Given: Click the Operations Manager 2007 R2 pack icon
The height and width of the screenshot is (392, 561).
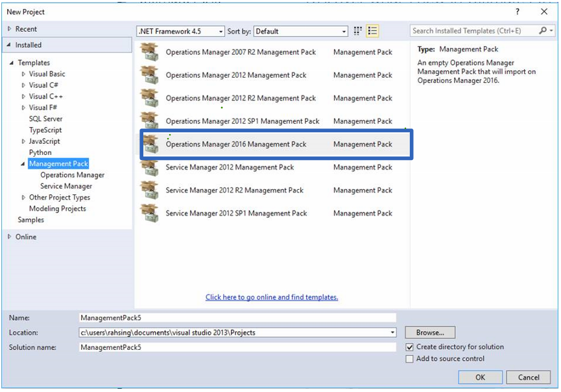Looking at the screenshot, I should 150,52.
